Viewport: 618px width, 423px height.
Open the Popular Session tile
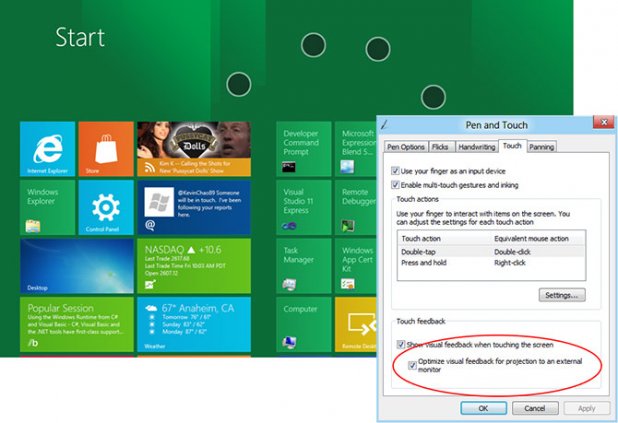click(77, 324)
